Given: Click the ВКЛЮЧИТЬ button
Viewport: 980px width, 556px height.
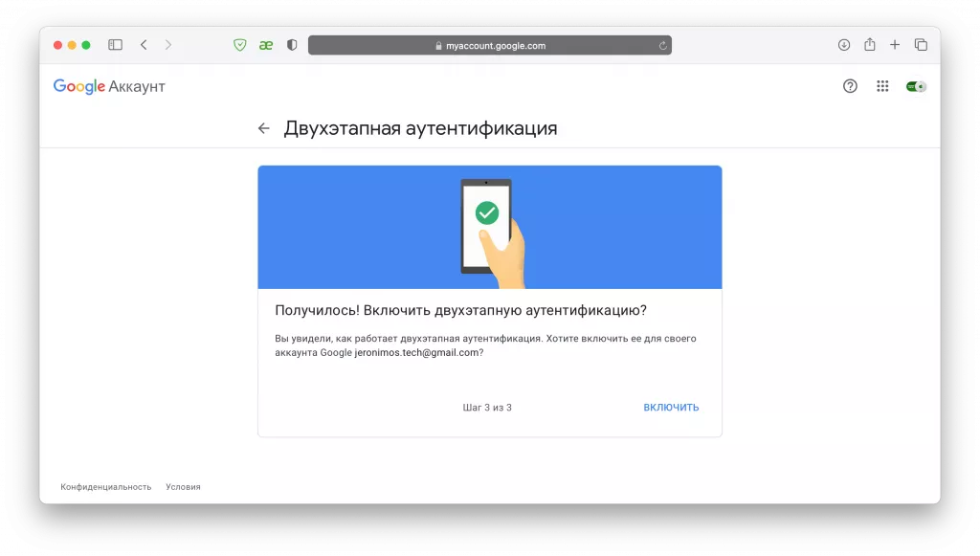Looking at the screenshot, I should 671,408.
